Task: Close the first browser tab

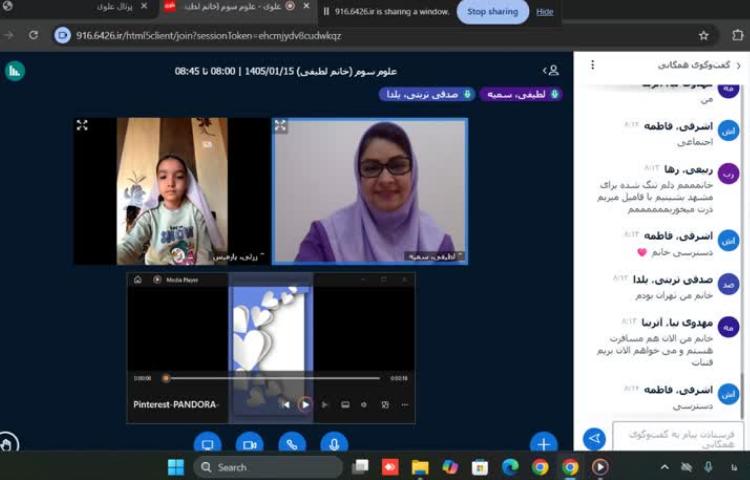Action: coord(144,6)
